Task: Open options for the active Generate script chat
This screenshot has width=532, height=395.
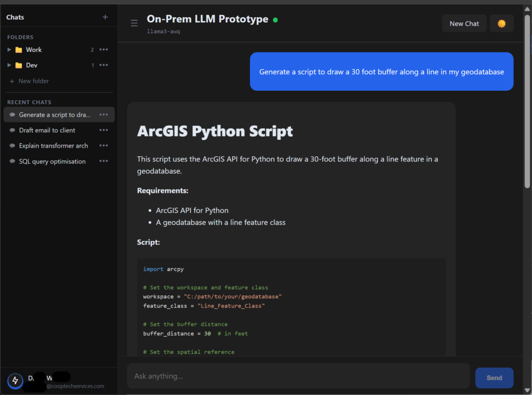Action: [104, 115]
